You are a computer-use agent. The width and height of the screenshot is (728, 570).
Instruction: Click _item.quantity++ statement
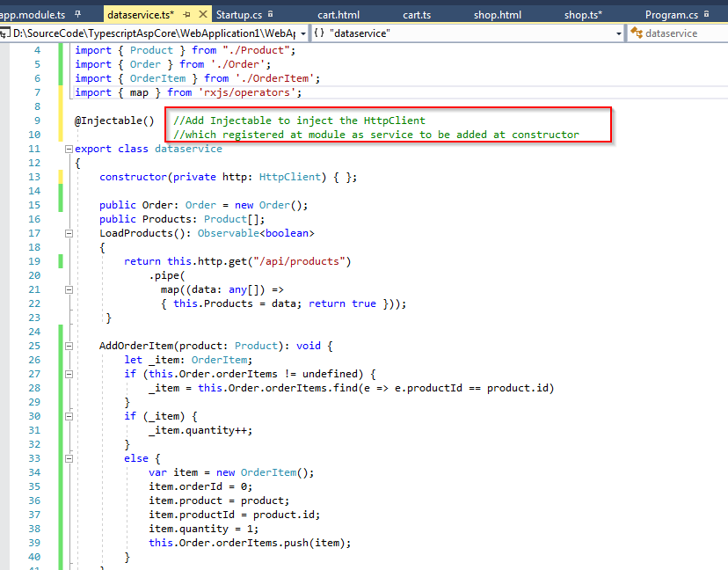pos(200,431)
